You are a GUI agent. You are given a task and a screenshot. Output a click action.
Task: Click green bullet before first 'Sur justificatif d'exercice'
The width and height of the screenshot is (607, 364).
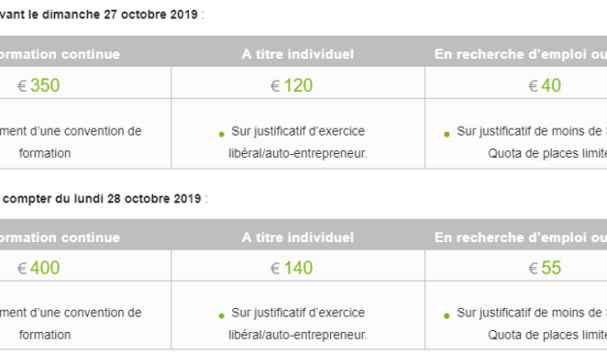click(222, 135)
